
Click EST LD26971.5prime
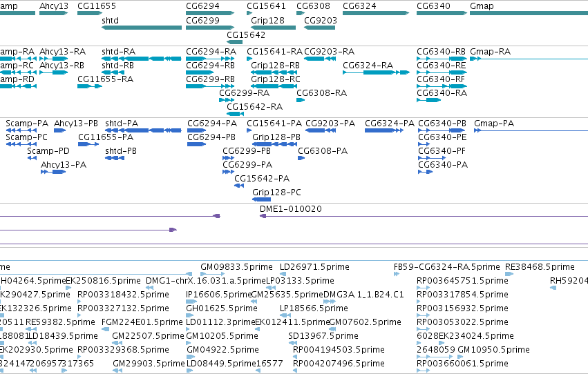(314, 267)
